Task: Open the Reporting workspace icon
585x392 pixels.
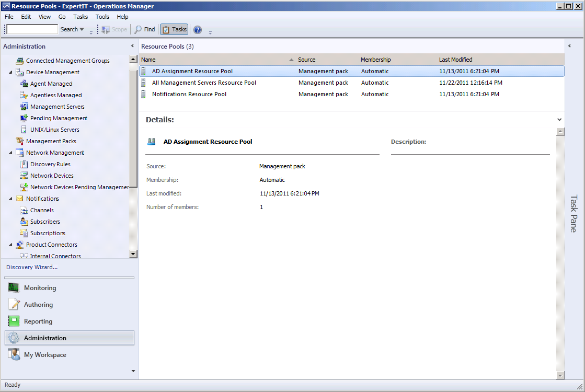Action: [14, 321]
